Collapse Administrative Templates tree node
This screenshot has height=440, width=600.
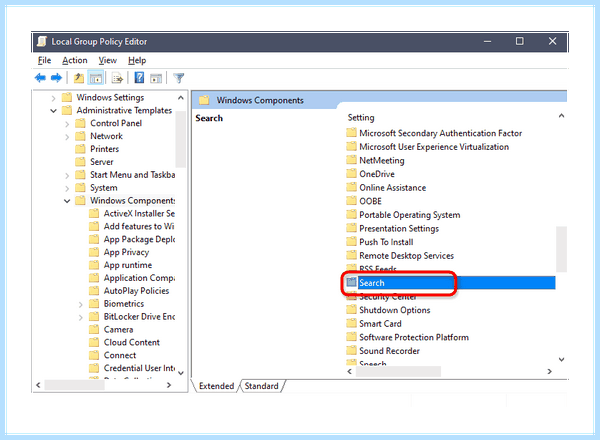coord(53,111)
